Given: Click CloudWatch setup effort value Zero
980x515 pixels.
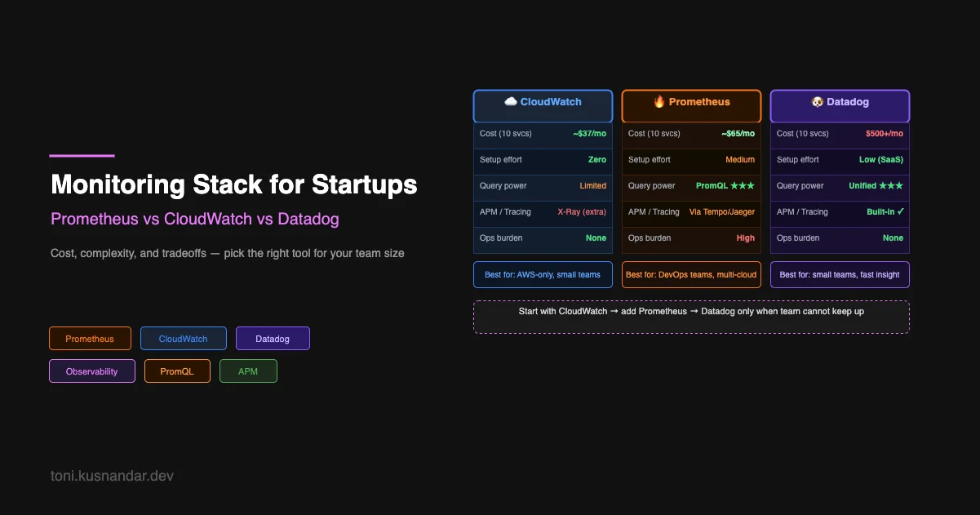Looking at the screenshot, I should tap(597, 160).
